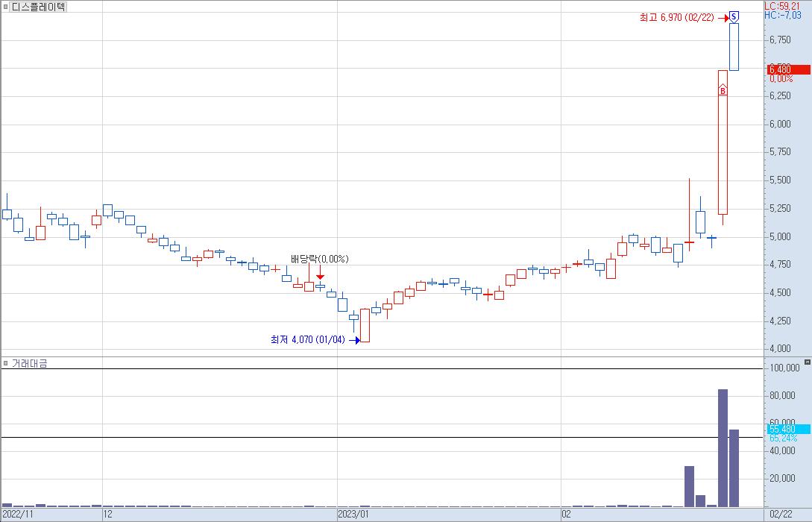
Task: Click the 4,750 price axis label
Action: pos(780,265)
